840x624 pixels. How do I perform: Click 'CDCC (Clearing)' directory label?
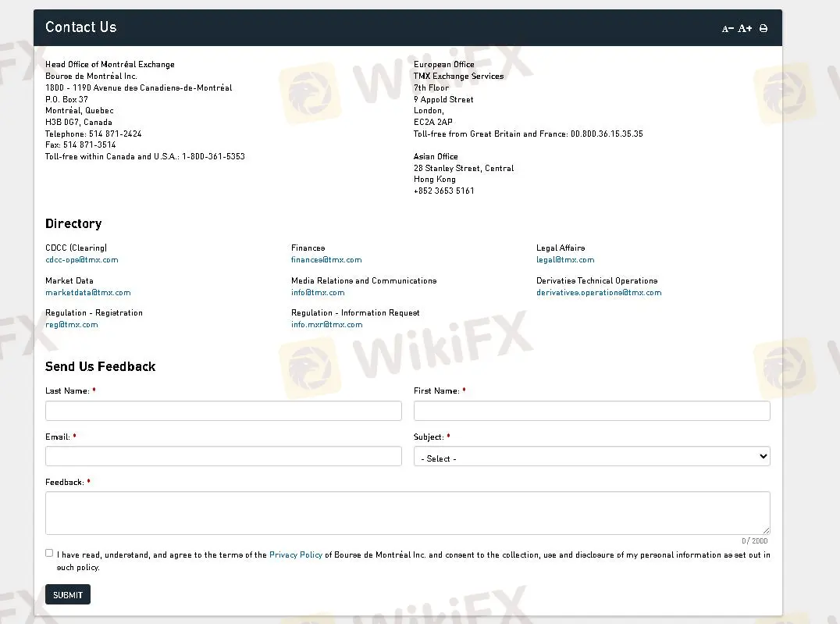pyautogui.click(x=76, y=248)
